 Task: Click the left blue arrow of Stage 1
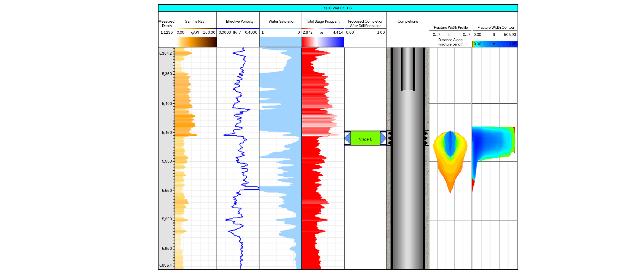point(348,138)
